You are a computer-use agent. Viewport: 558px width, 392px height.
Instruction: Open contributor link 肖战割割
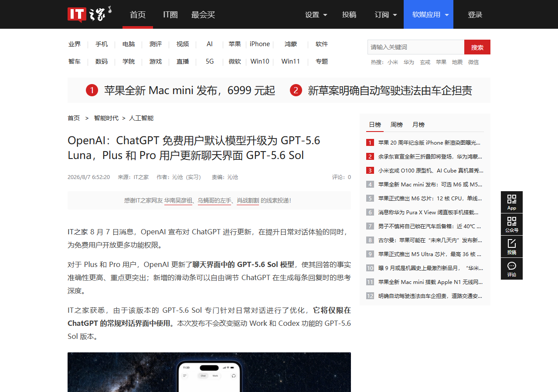pyautogui.click(x=248, y=200)
